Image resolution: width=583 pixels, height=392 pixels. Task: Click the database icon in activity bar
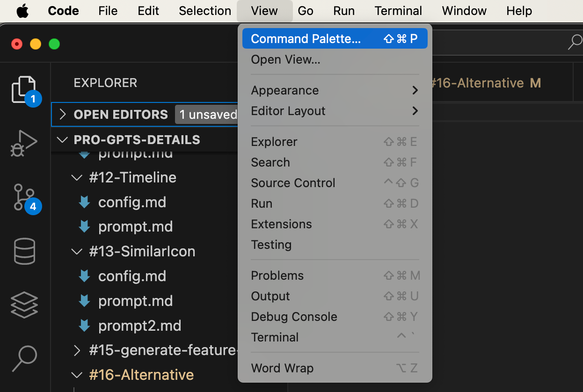click(24, 251)
